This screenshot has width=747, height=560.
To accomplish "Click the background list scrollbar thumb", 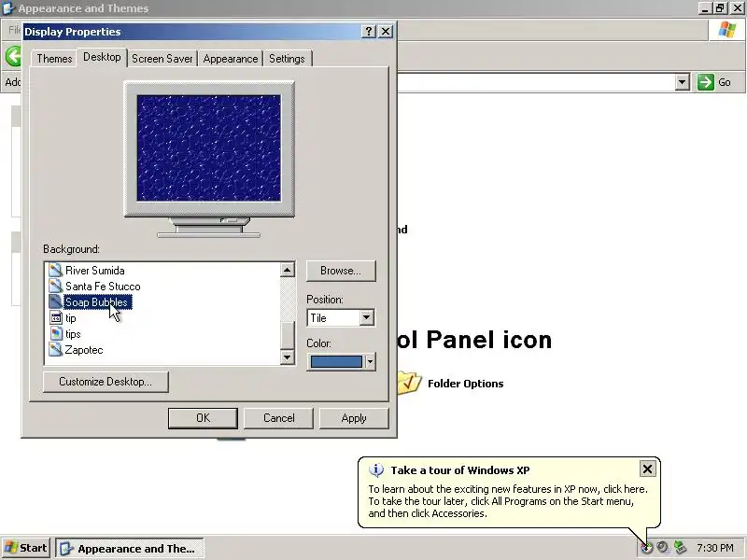I will click(x=287, y=335).
